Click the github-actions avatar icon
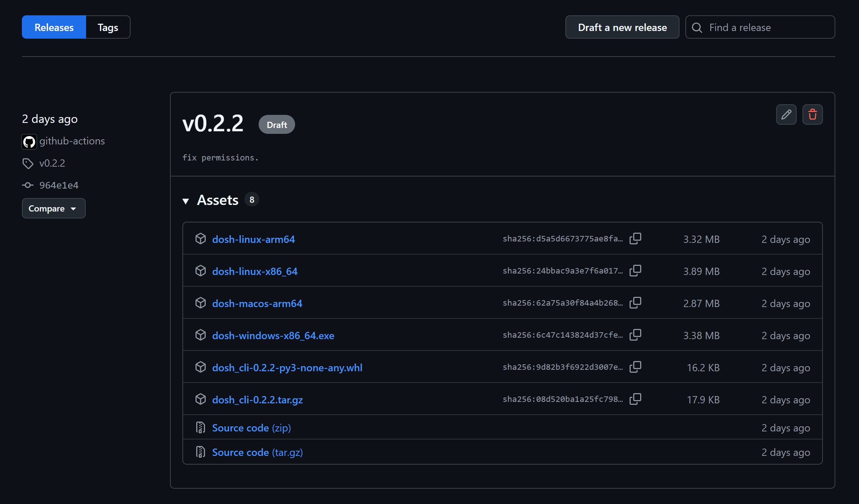Screen dimensions: 859x504 pyautogui.click(x=29, y=141)
